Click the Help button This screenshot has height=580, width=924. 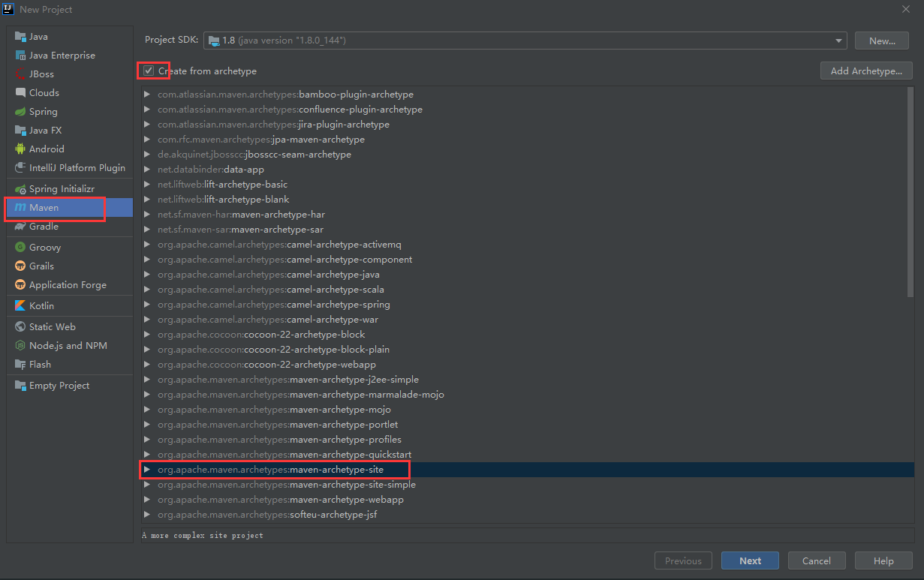pos(883,560)
